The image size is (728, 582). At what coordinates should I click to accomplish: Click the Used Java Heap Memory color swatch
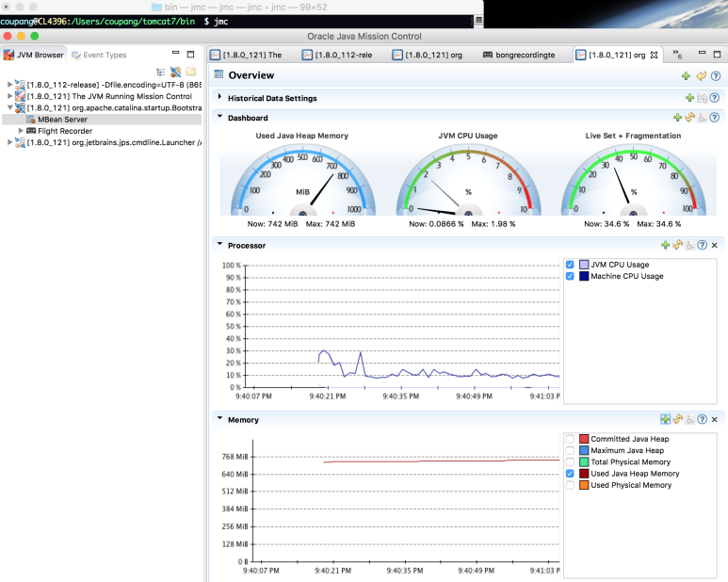(584, 474)
